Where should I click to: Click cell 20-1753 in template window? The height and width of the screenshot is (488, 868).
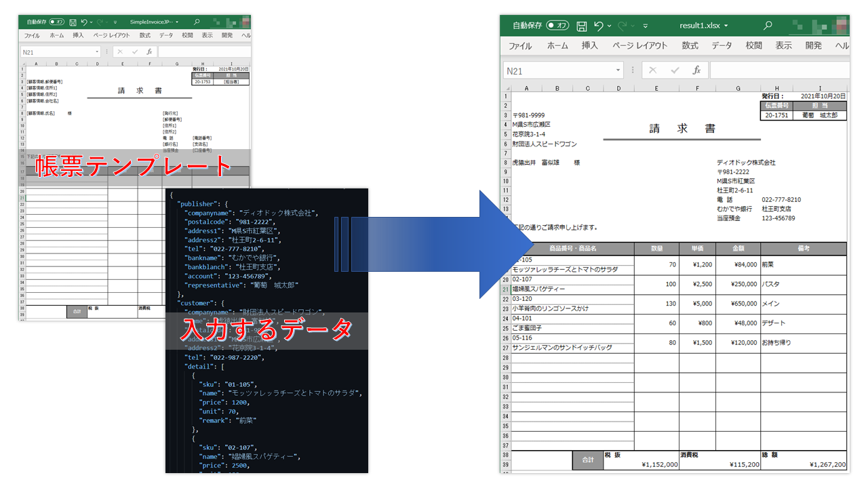pos(202,81)
